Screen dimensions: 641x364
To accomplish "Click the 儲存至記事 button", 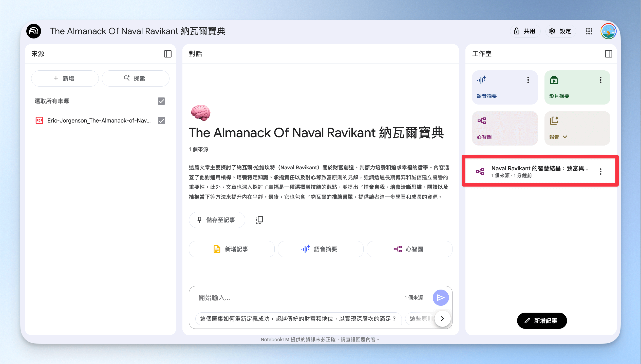I will (x=217, y=220).
